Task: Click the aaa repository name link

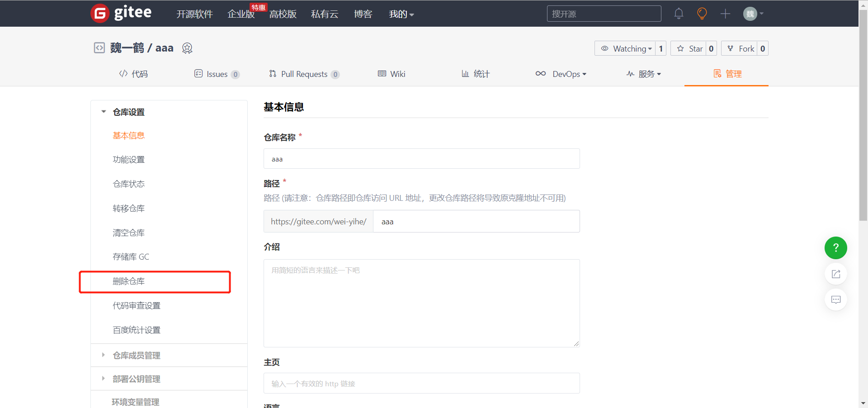Action: point(165,48)
